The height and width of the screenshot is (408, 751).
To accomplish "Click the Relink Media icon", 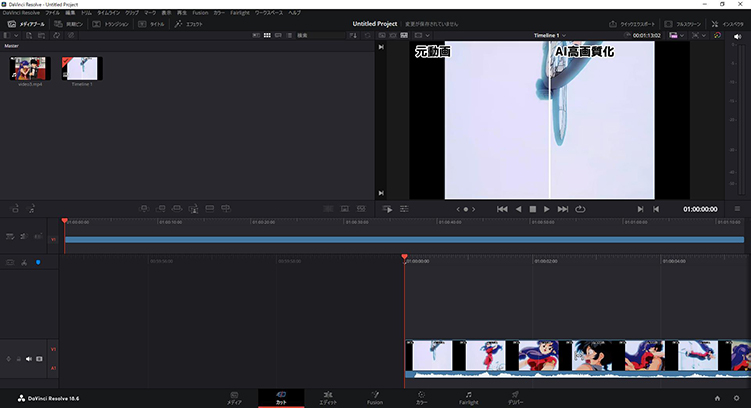I will point(71,35).
